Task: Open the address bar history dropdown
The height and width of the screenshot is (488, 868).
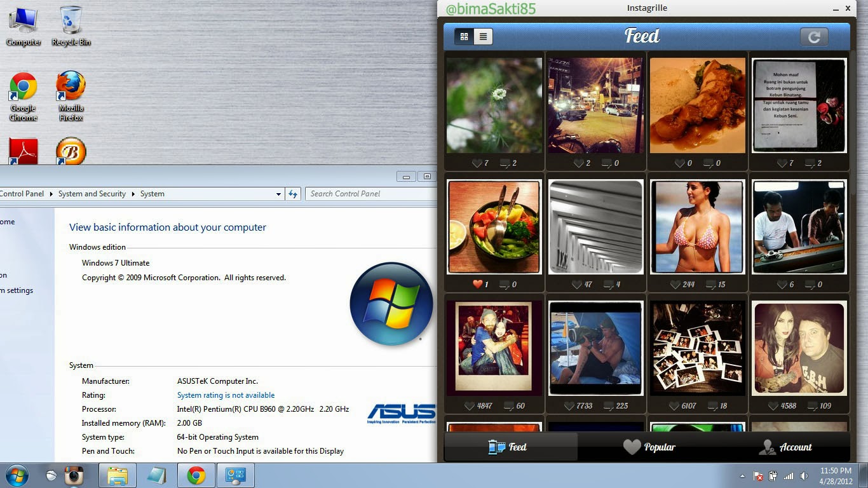Action: tap(278, 194)
